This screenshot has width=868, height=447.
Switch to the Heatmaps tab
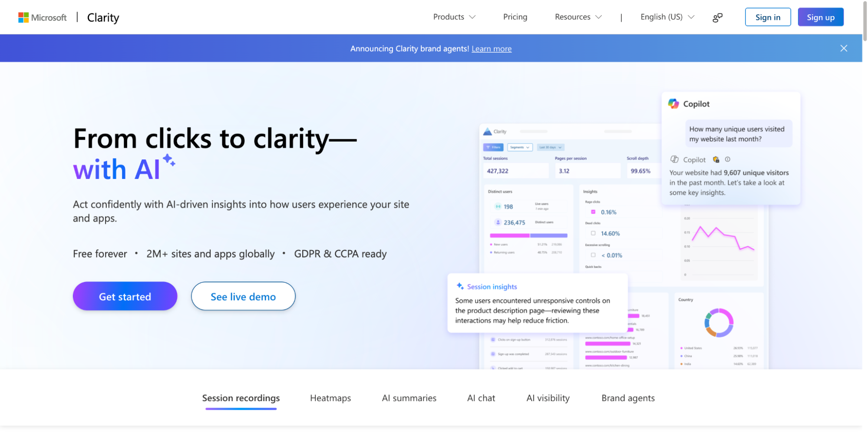tap(330, 398)
